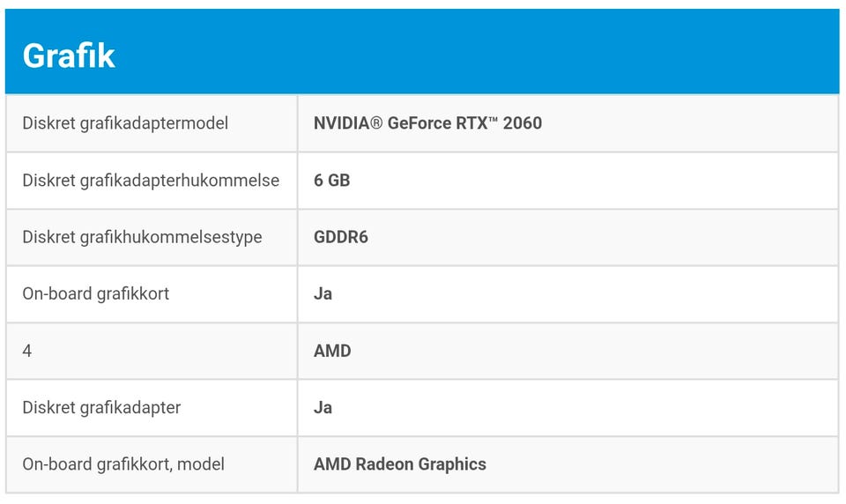The width and height of the screenshot is (846, 504).
Task: Click the number "2060" in the model value
Action: 523,123
